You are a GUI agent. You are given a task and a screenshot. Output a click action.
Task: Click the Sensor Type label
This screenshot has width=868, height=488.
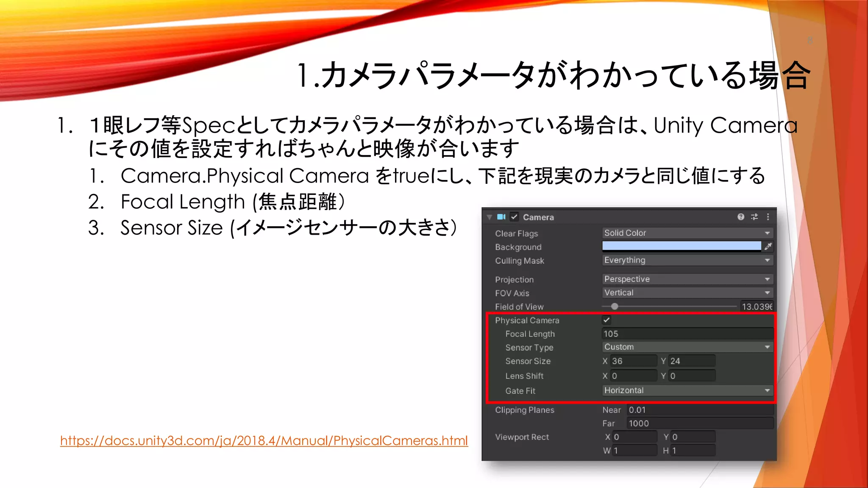pyautogui.click(x=529, y=347)
